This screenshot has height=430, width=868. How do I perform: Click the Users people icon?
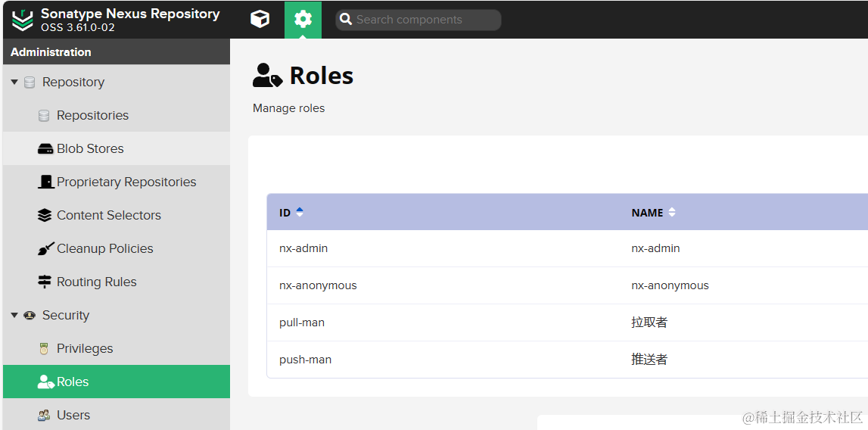(x=44, y=415)
